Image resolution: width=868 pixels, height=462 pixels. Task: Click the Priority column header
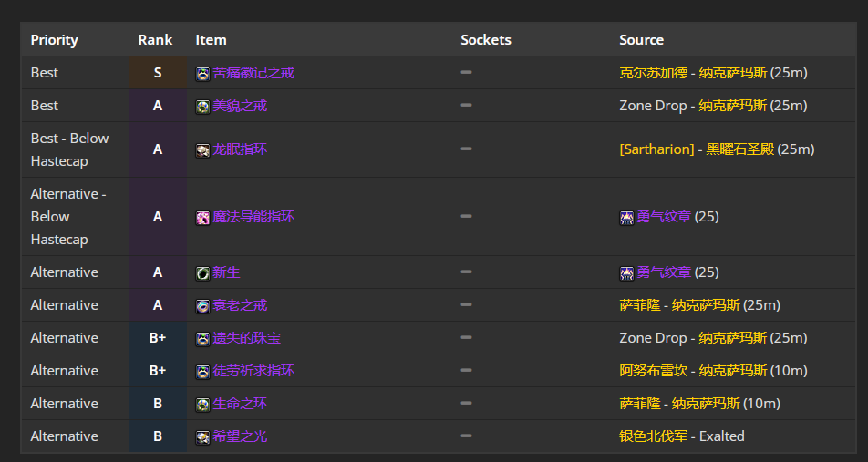coord(55,40)
